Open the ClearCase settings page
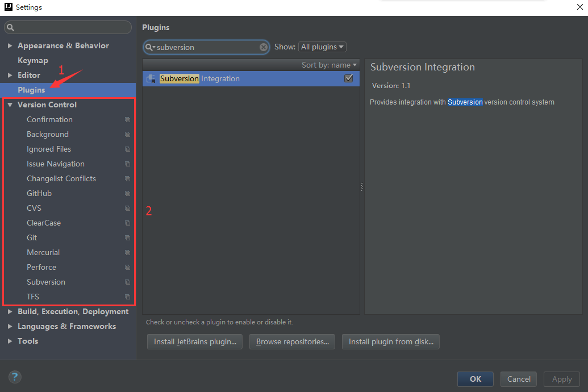 (x=44, y=223)
